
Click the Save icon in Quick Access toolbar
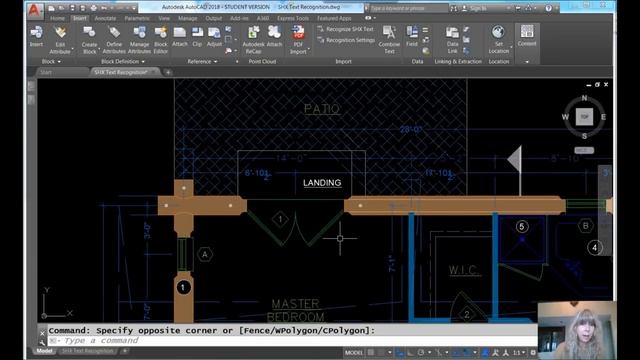(x=72, y=8)
